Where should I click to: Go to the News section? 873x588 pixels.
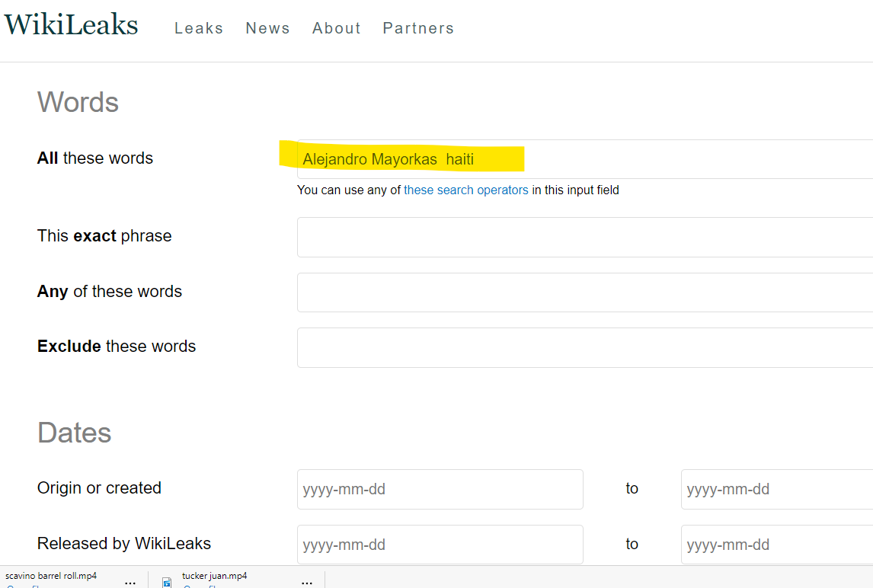click(x=268, y=28)
